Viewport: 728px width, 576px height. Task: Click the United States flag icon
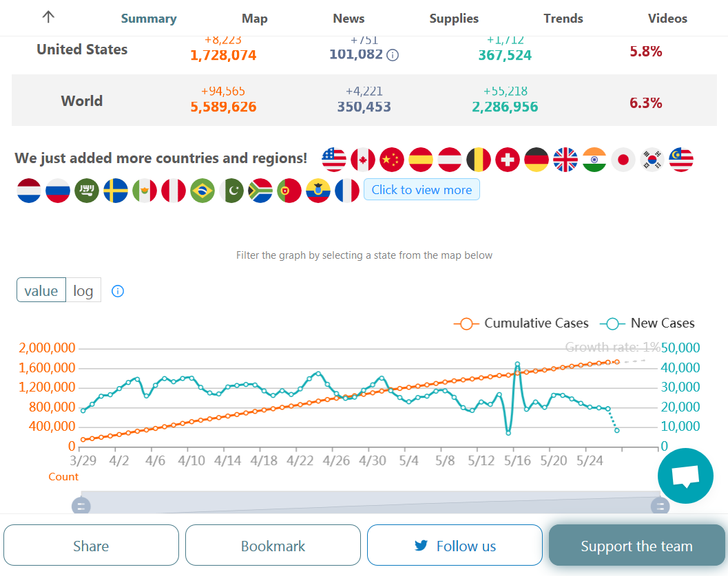334,160
